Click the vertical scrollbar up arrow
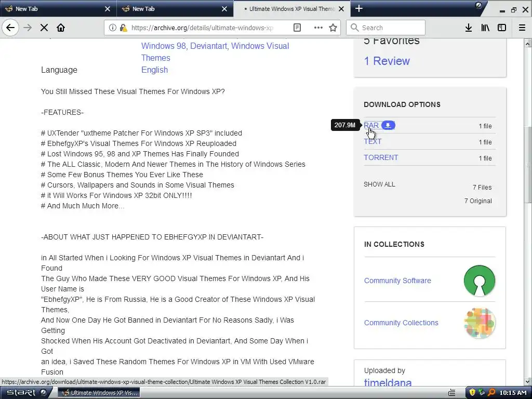Screen dimensions: 532x399 [528, 43]
